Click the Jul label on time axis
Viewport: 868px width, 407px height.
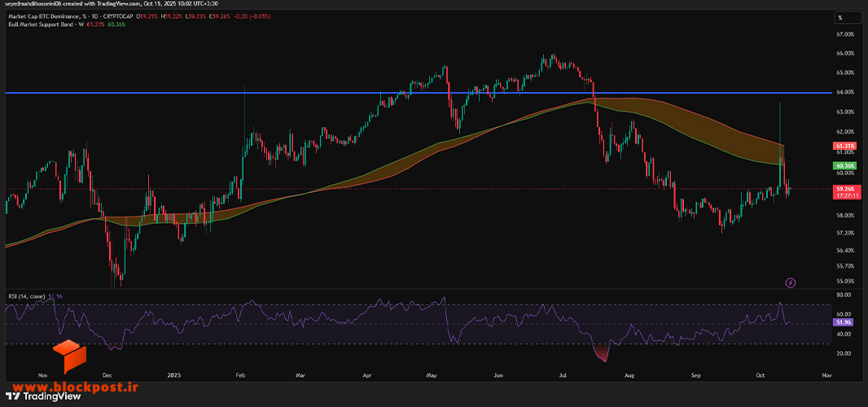point(563,375)
